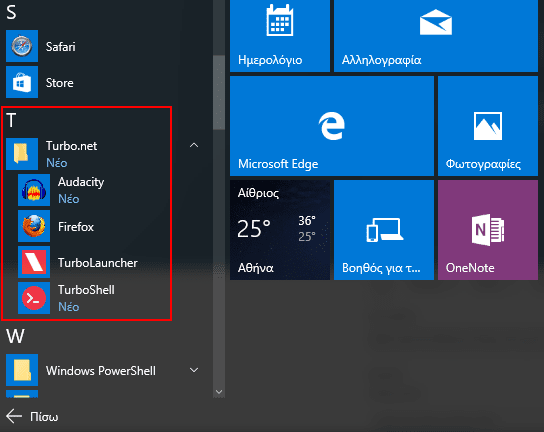Select the TurboLauncher entry name
This screenshot has height=432, width=544.
[98, 263]
